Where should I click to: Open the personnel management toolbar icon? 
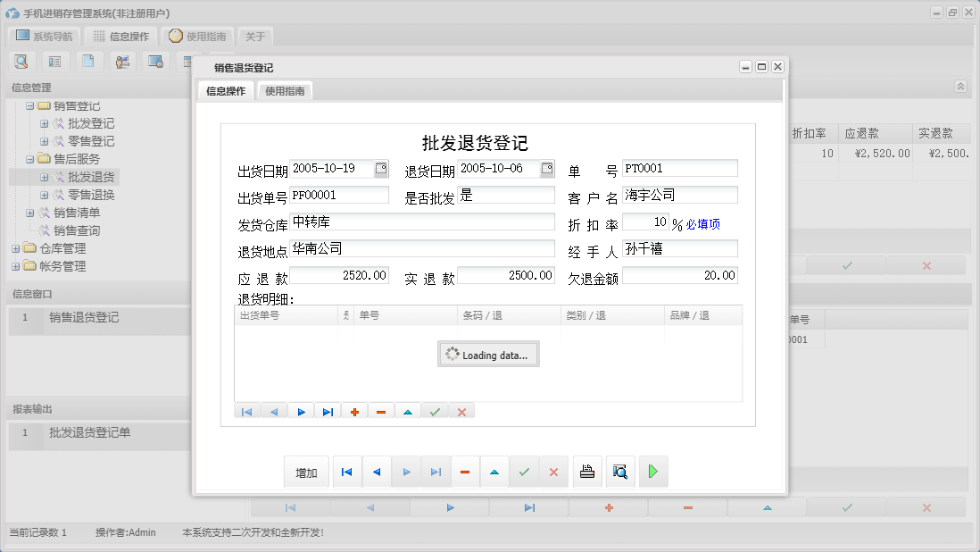121,61
